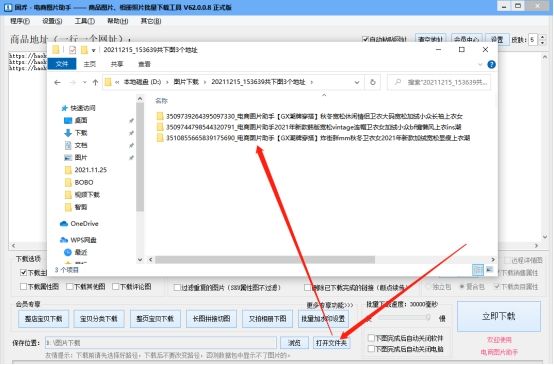Click the 更多专享功能>>> link
The image size is (554, 365).
click(330, 305)
